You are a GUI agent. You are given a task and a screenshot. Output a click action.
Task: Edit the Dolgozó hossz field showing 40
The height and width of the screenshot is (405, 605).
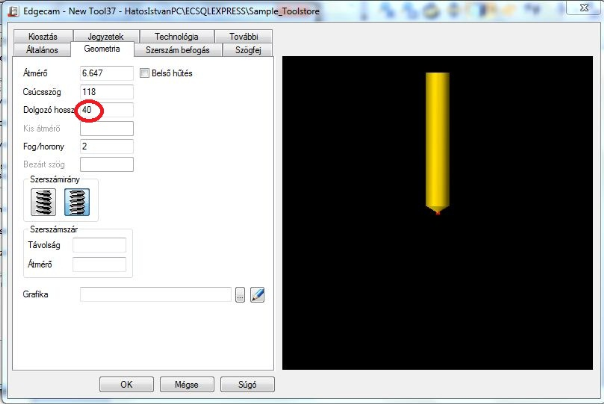click(107, 110)
